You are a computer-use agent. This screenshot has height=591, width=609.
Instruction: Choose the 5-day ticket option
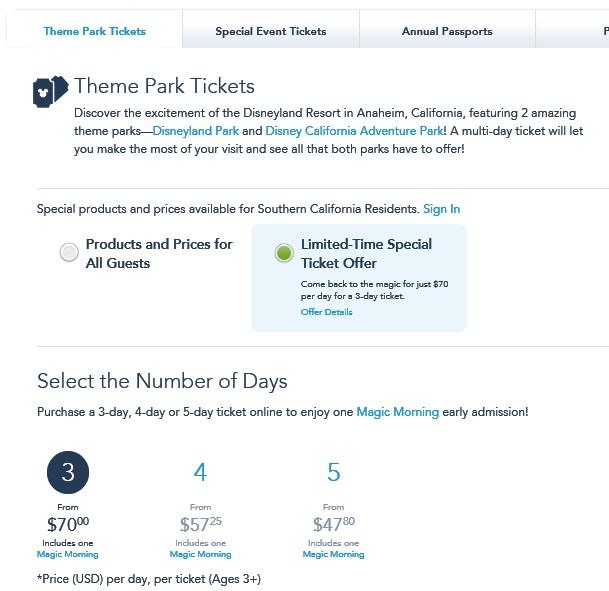pyautogui.click(x=334, y=473)
